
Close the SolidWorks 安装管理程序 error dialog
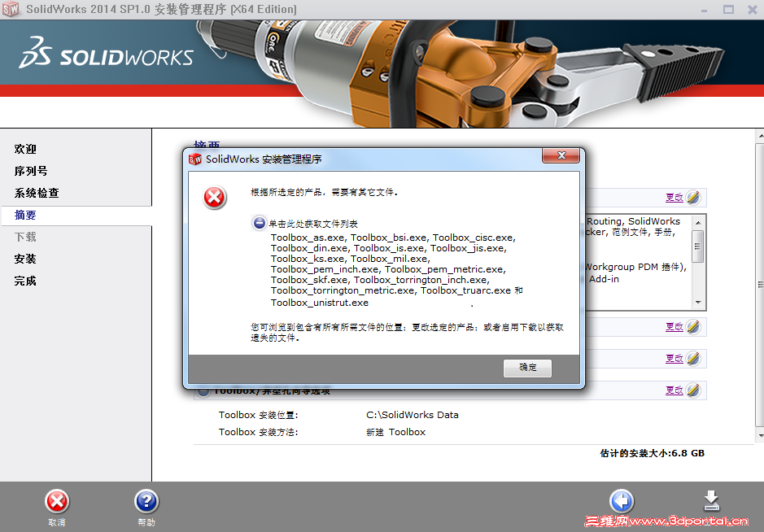point(561,156)
